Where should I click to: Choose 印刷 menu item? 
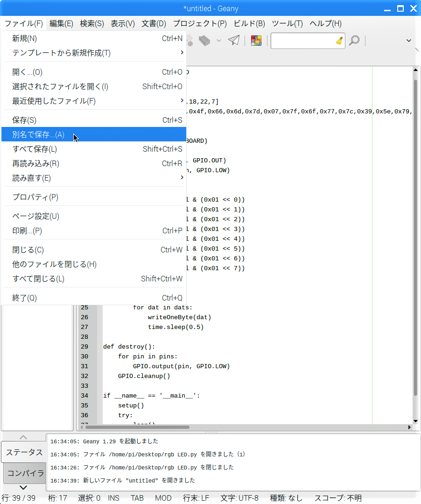(x=27, y=231)
